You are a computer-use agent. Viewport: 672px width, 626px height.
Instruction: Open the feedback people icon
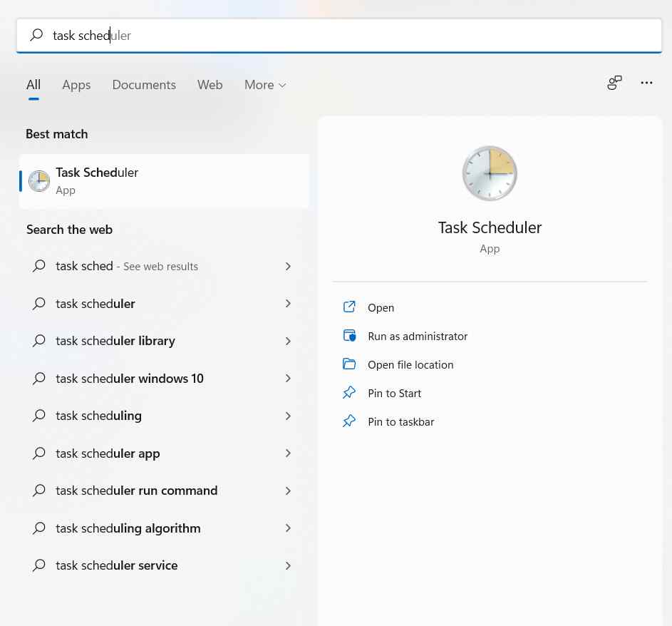click(614, 83)
